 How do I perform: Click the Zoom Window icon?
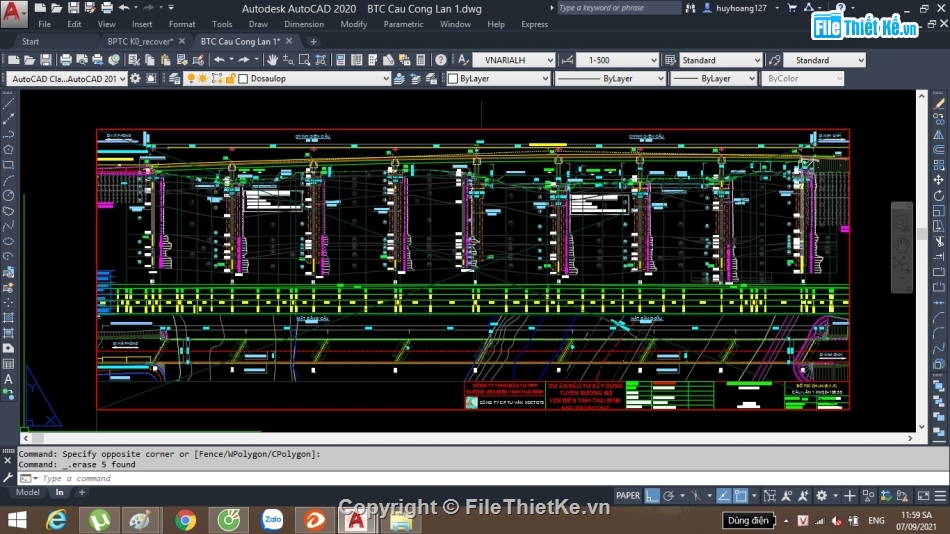[x=304, y=60]
